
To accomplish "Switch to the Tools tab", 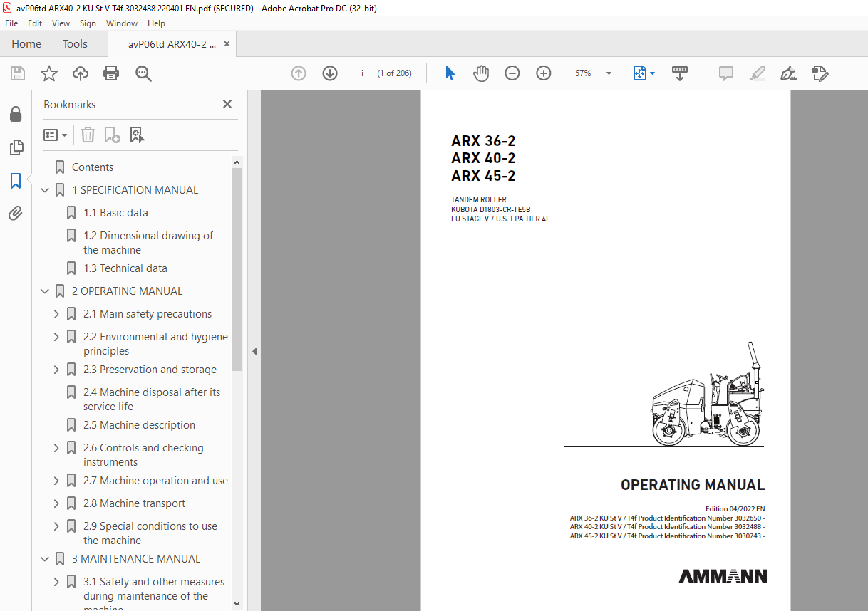I will (75, 44).
